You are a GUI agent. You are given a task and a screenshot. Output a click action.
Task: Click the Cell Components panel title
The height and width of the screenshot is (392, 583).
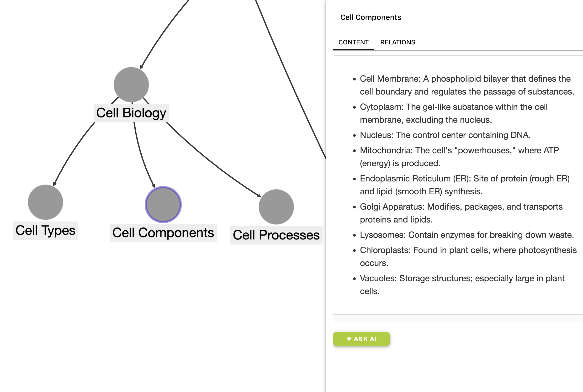point(371,17)
